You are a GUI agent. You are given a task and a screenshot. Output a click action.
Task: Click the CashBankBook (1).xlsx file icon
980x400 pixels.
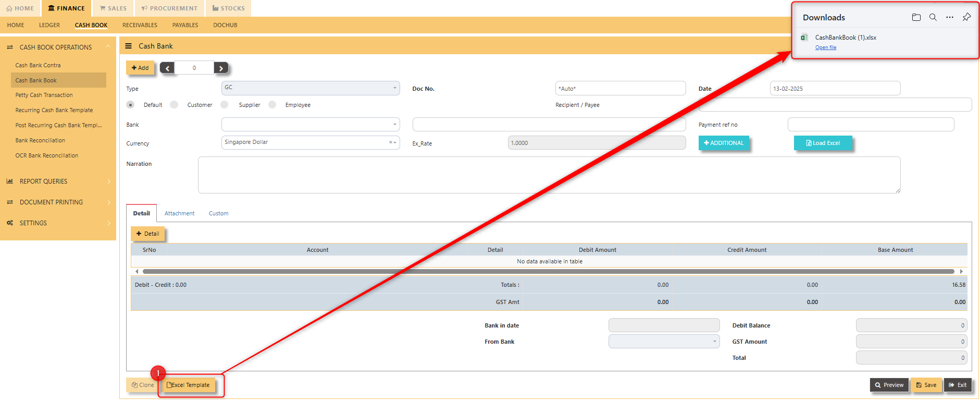pos(804,37)
